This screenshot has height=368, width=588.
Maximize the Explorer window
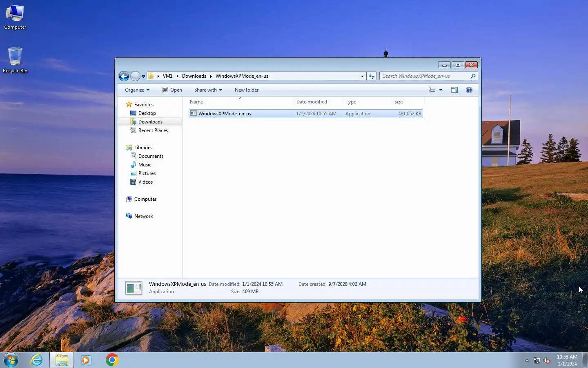(x=458, y=65)
